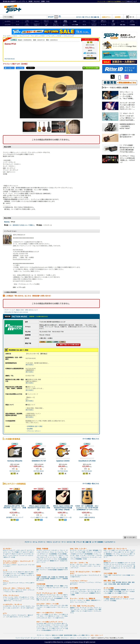Click the X (Twitter) icon in sidebar

coord(113,77)
